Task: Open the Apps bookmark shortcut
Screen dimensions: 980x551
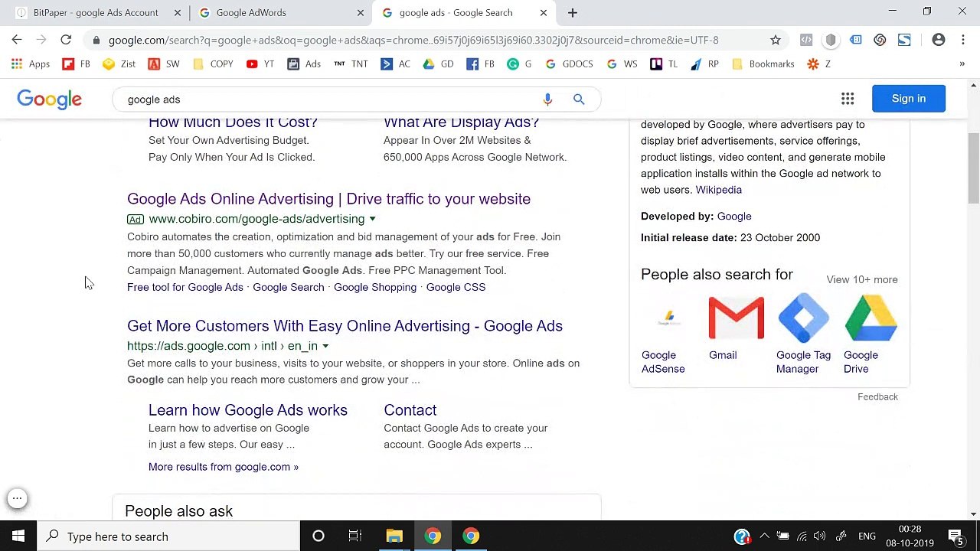Action: pos(31,64)
